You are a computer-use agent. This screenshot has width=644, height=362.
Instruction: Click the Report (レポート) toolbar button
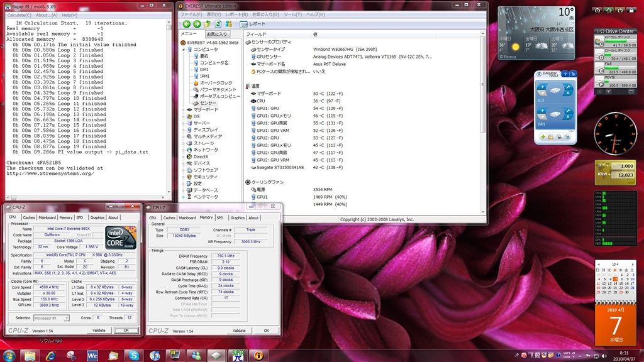(x=252, y=24)
